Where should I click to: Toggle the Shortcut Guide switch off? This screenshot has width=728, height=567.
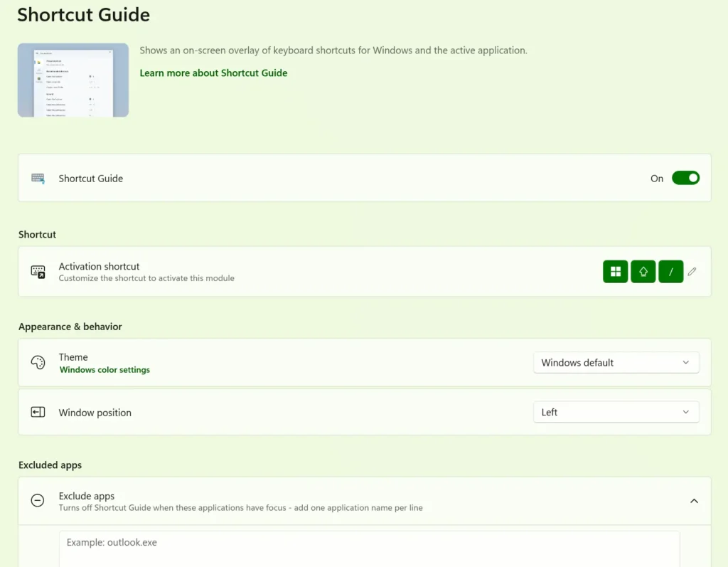tap(685, 178)
